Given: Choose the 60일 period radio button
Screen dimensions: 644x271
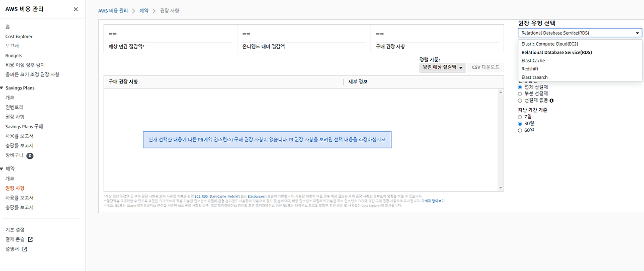Looking at the screenshot, I should (520, 130).
